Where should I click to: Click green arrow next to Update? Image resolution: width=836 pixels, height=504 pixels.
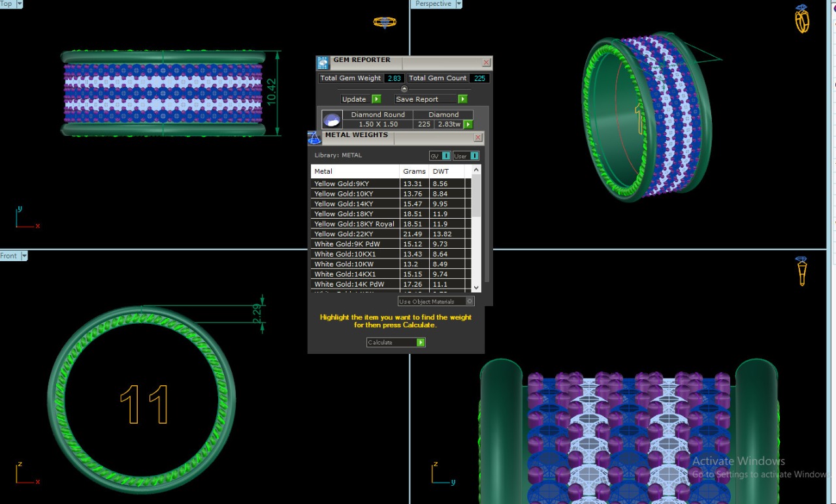[x=376, y=99]
